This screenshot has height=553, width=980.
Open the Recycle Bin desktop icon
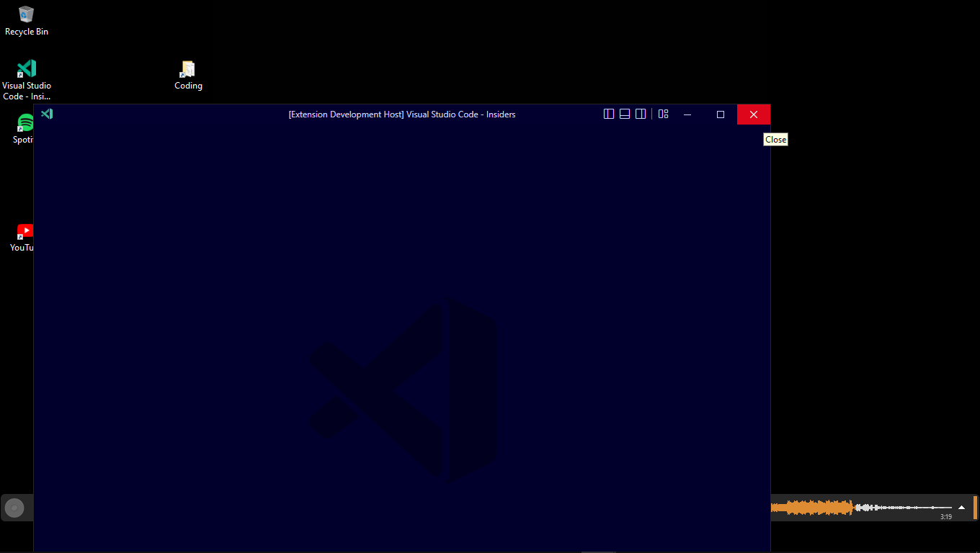click(x=26, y=20)
